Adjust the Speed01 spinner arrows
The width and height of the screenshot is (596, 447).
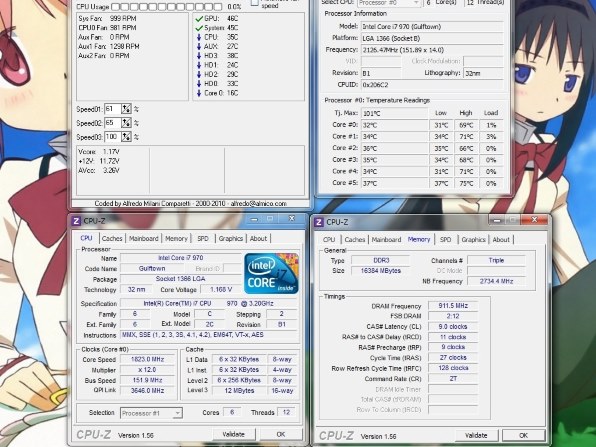click(x=126, y=109)
